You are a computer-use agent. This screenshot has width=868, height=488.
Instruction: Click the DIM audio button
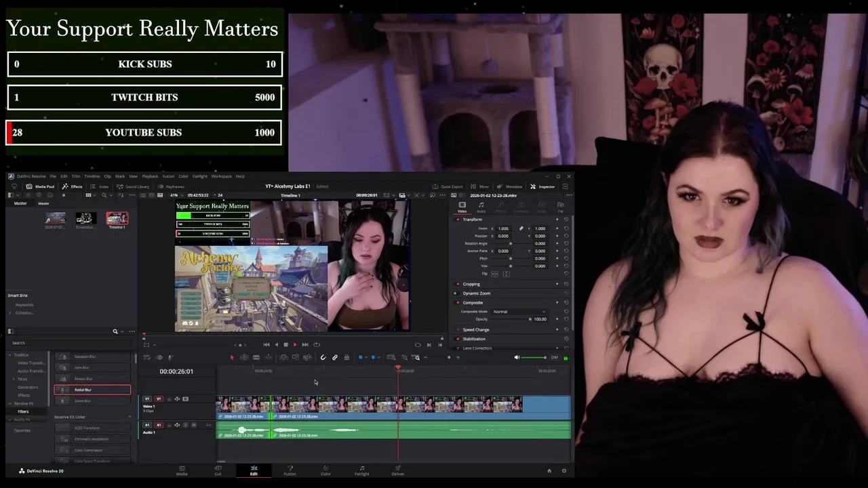pos(554,357)
